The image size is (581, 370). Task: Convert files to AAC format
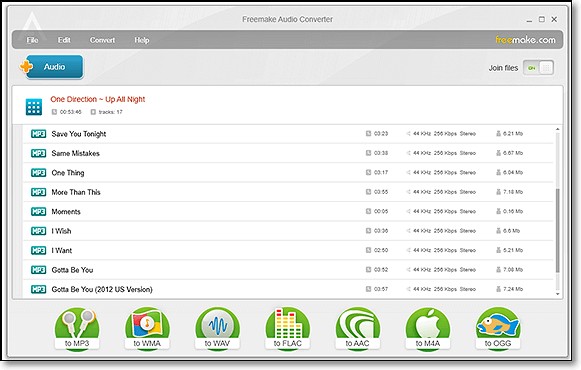358,329
